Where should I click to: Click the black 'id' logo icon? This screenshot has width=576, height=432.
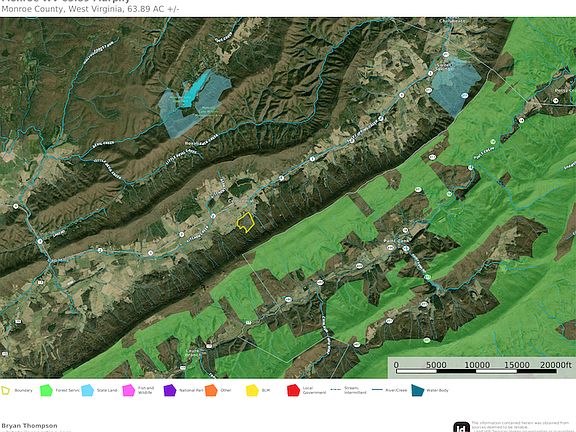[461, 427]
